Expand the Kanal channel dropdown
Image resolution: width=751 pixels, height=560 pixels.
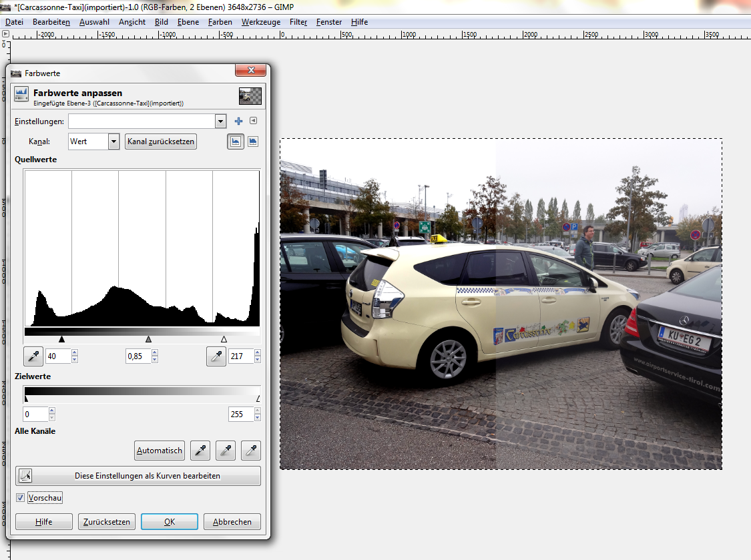[113, 142]
